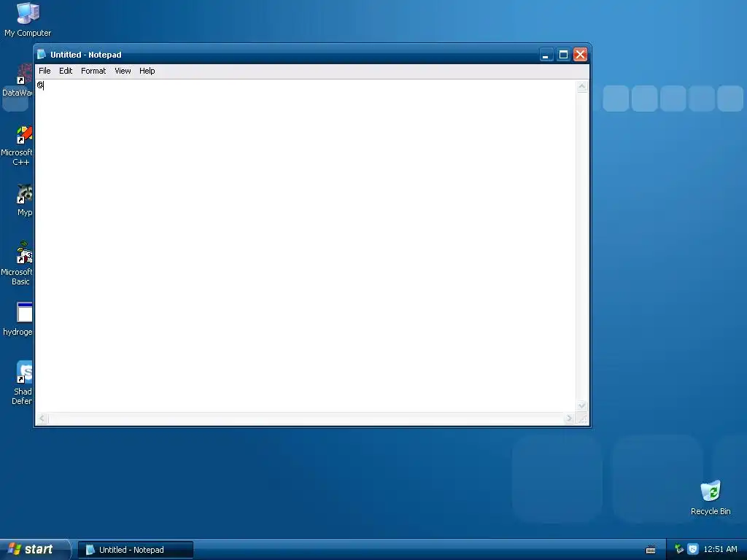The image size is (747, 560).
Task: Minimize the Notepad window
Action: pos(546,55)
